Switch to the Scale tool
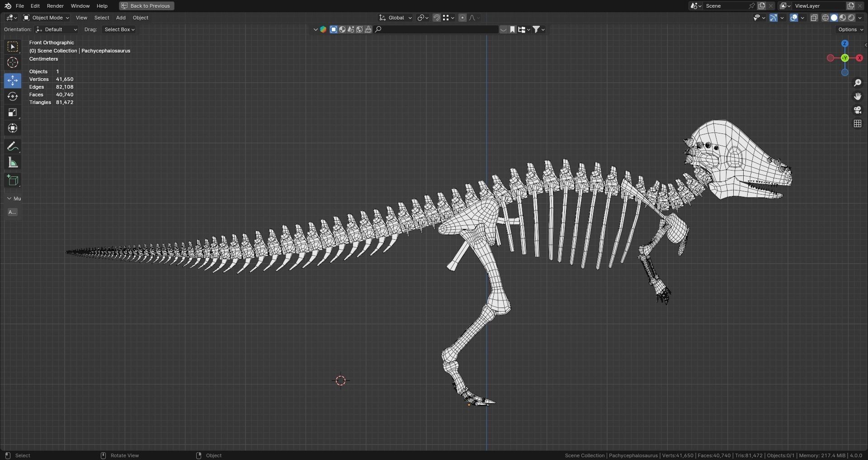The height and width of the screenshot is (460, 868). click(13, 112)
